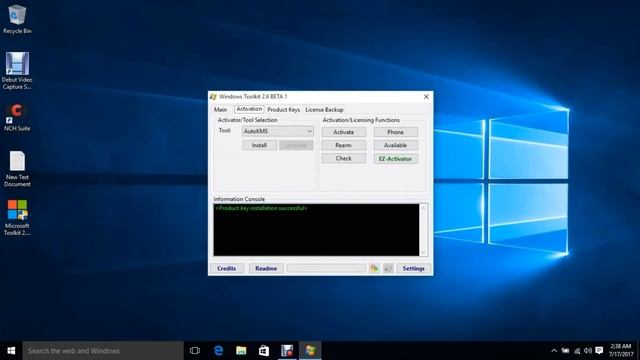Click the Rearm button

tap(344, 145)
